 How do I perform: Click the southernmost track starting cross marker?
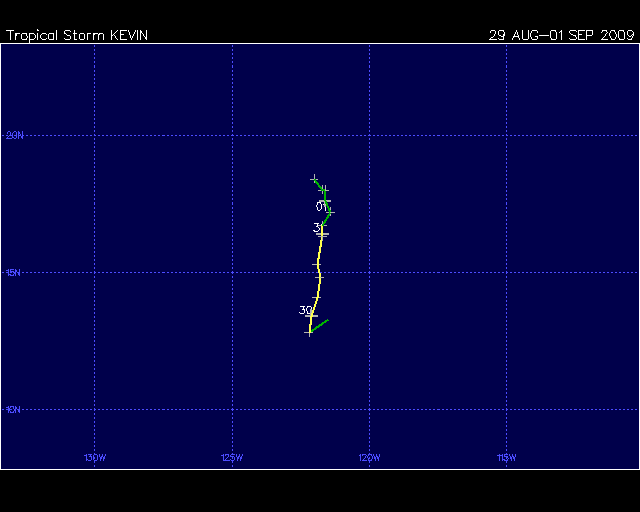coord(309,331)
